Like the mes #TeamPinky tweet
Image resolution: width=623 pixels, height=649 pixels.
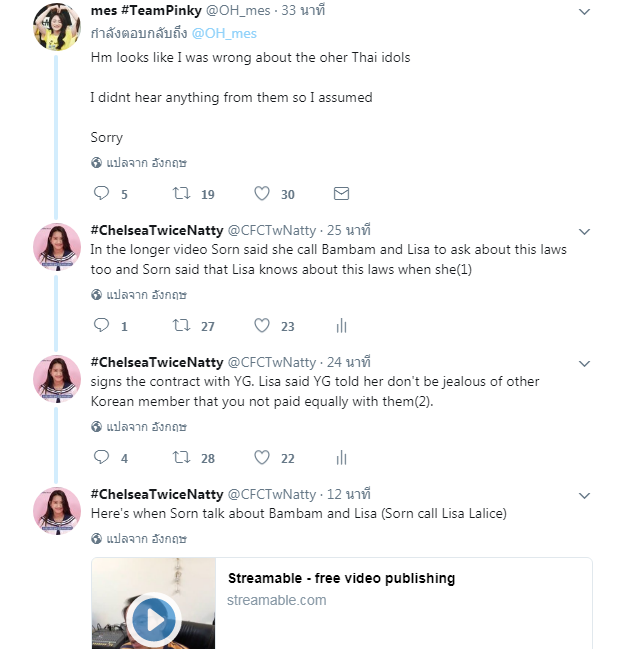(262, 193)
